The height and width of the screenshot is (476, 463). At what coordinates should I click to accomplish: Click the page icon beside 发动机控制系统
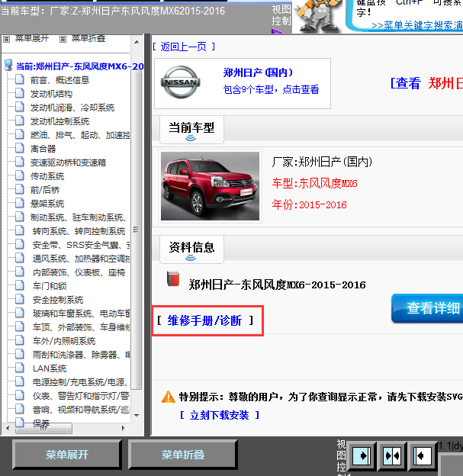coord(20,121)
